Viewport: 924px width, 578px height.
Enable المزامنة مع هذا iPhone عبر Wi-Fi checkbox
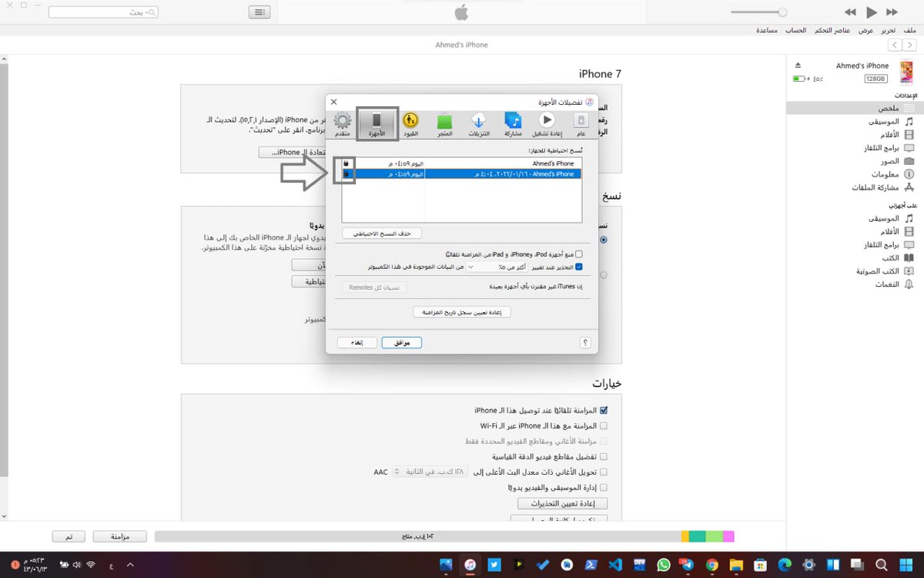pyautogui.click(x=604, y=425)
